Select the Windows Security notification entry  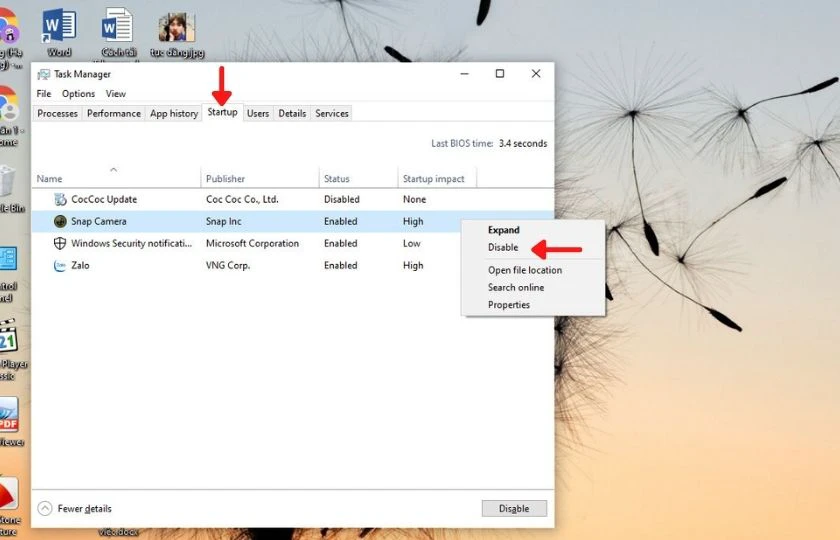point(131,243)
